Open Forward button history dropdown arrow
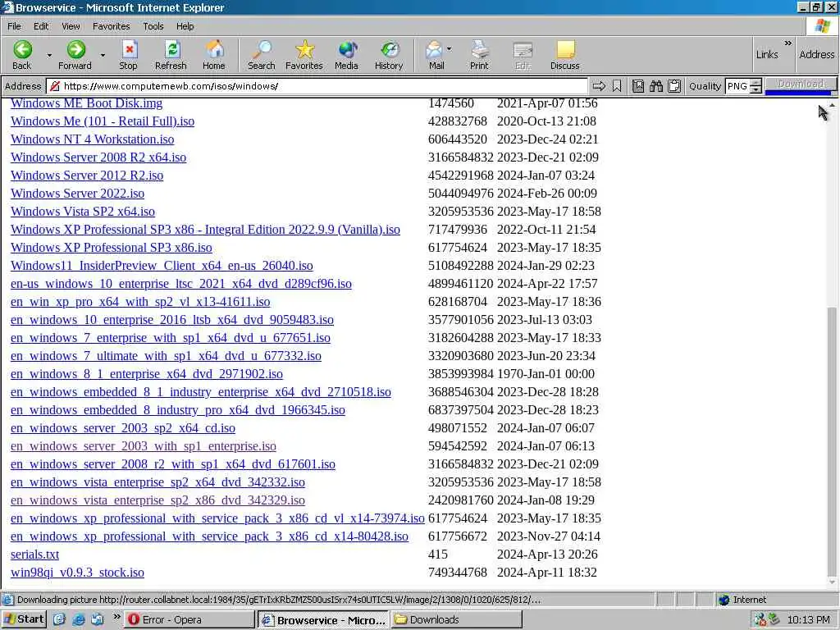This screenshot has height=630, width=840. (x=103, y=55)
